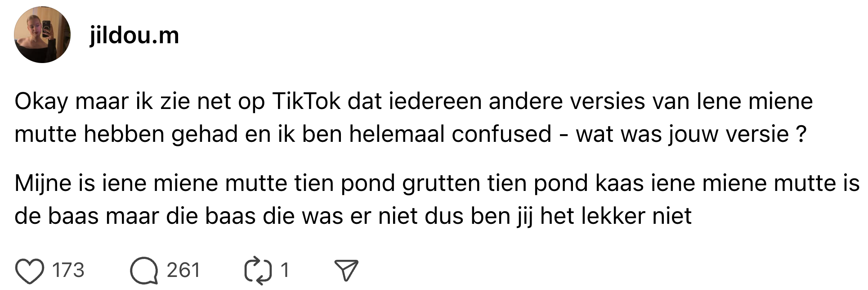Click the like count 173
868x290 pixels.
(68, 271)
